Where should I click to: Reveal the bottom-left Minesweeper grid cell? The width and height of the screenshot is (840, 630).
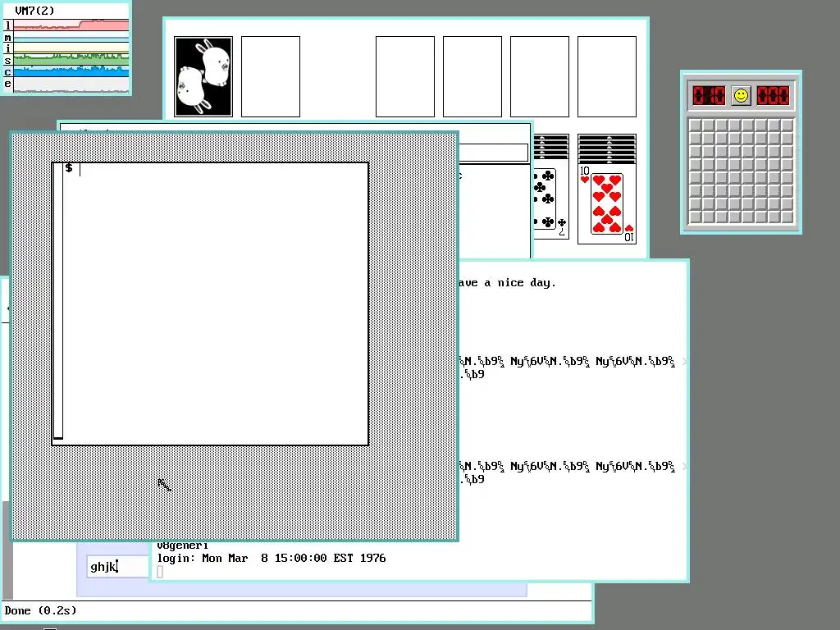point(695,217)
